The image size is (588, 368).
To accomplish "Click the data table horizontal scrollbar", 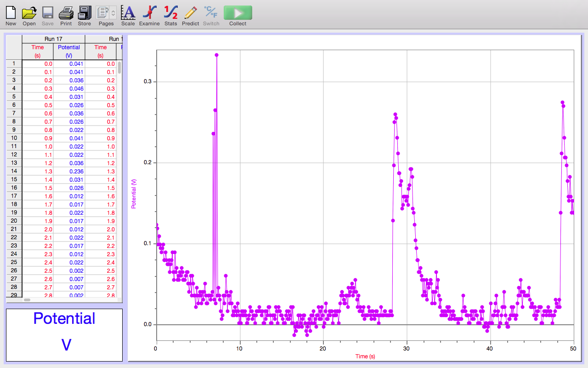I will [27, 300].
